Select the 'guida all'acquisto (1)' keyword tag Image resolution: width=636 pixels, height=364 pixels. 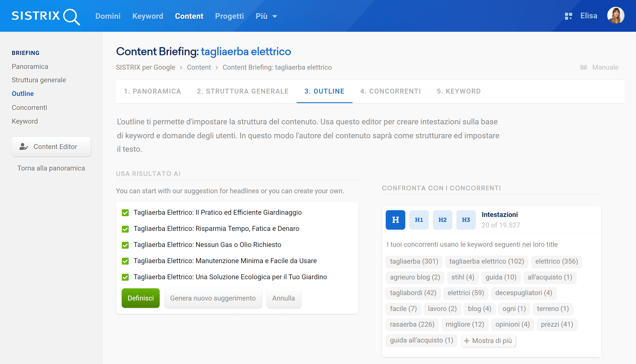tap(421, 340)
